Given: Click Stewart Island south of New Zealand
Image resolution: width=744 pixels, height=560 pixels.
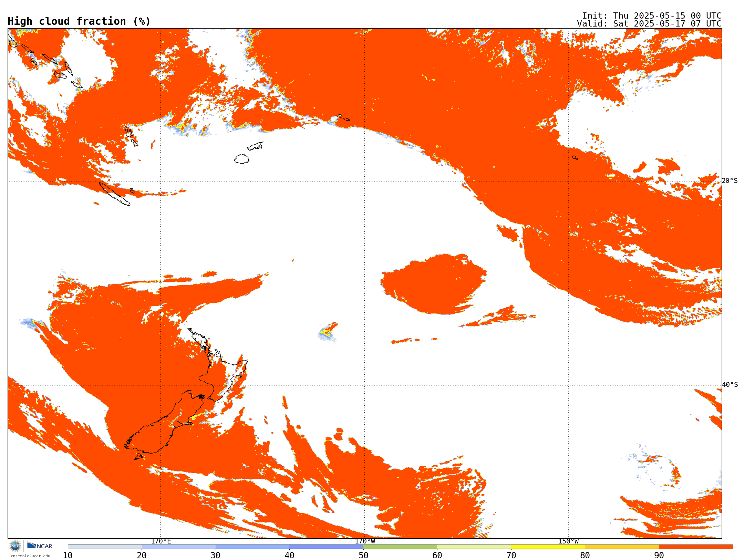Looking at the screenshot, I should point(138,457).
